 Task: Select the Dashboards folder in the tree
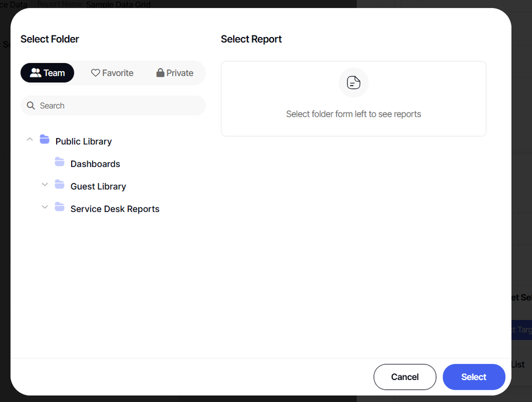click(x=95, y=163)
